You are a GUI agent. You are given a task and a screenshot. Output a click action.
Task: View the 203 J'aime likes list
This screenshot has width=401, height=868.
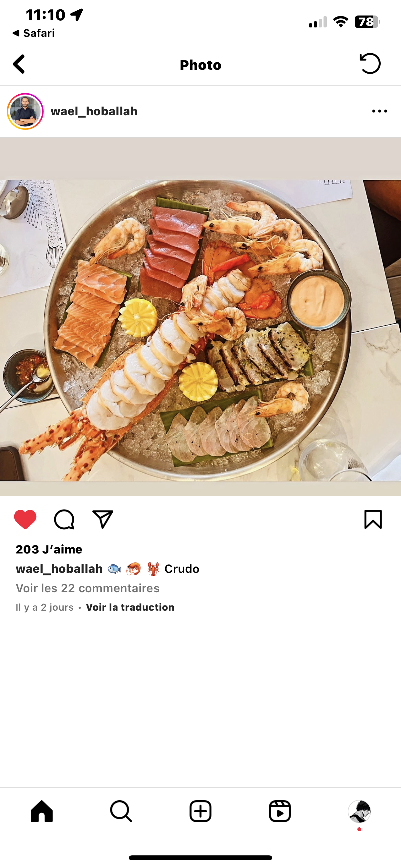tap(49, 549)
